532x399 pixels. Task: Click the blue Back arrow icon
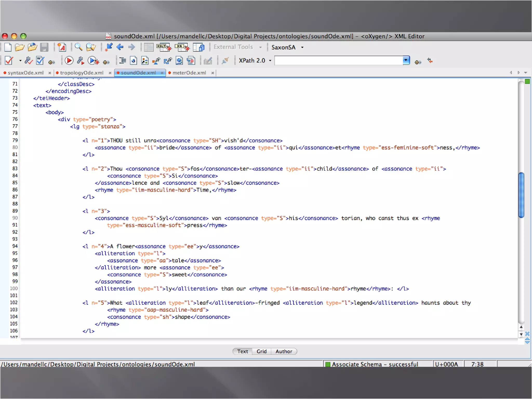point(120,47)
